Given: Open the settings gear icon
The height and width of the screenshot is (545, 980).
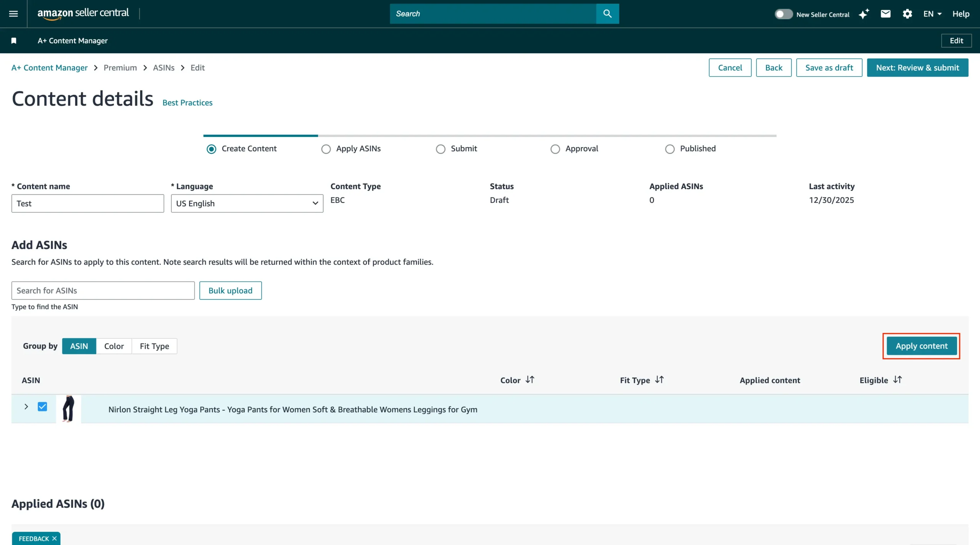Looking at the screenshot, I should tap(907, 14).
